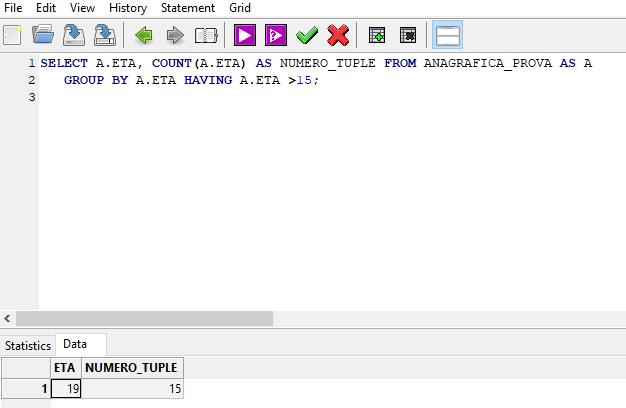Screen dimensions: 626x408
Task: Add a grid row with plus icon
Action: 377,35
